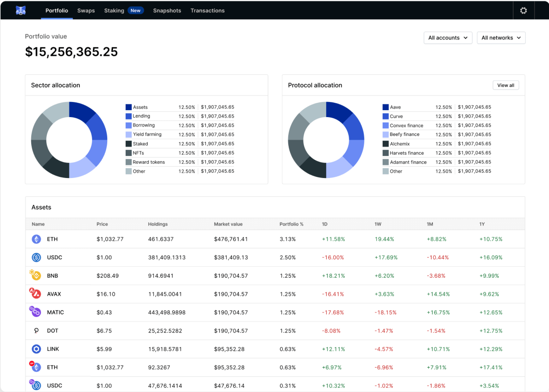This screenshot has height=392, width=549.
Task: Click the Yield farming legend label
Action: point(147,134)
